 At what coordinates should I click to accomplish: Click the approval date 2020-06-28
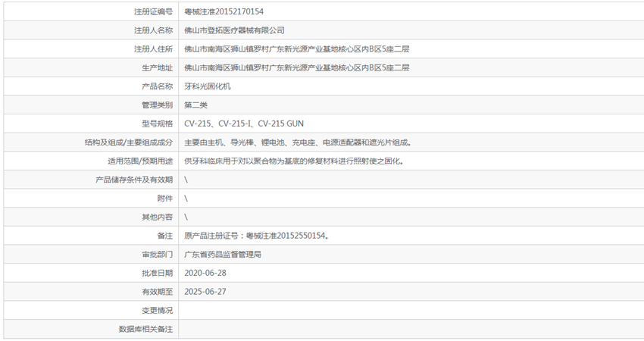pyautogui.click(x=205, y=273)
